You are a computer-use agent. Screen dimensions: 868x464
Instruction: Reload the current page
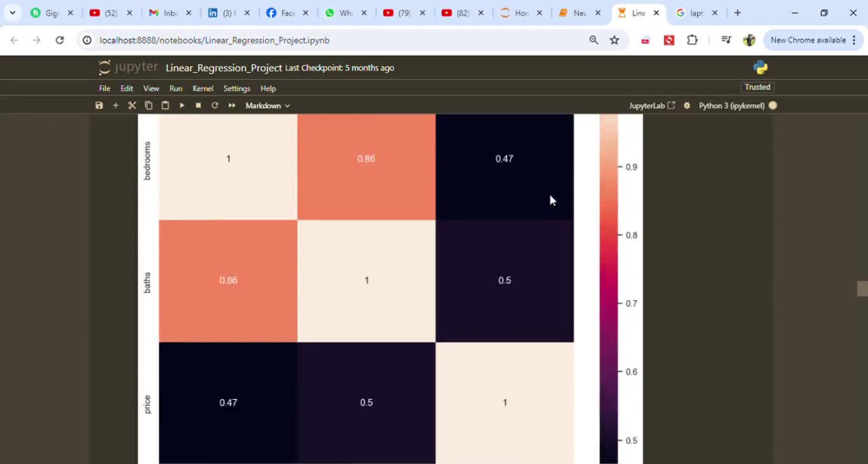(60, 40)
